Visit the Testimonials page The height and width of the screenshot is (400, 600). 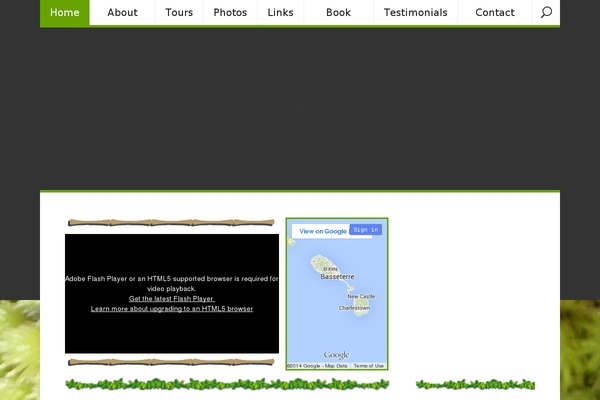415,13
